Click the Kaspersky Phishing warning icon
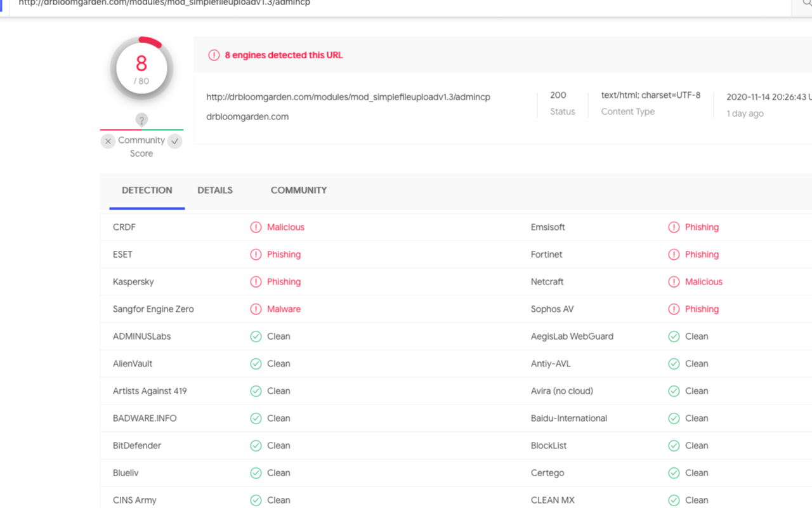 (256, 282)
